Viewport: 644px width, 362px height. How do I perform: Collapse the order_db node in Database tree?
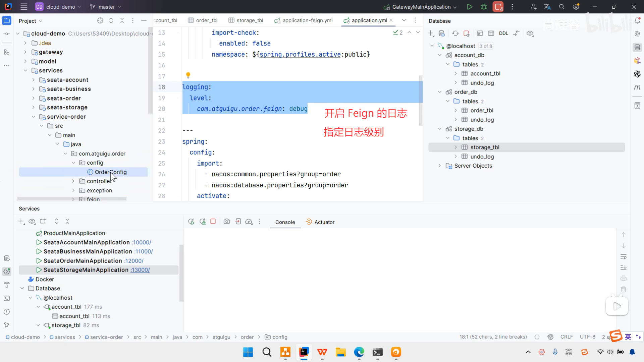point(440,92)
